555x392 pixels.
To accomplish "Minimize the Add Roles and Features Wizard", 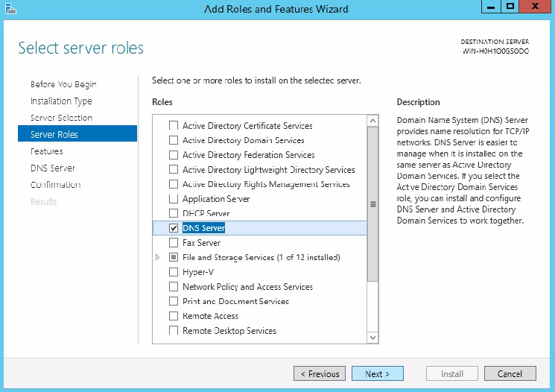I will click(x=491, y=7).
